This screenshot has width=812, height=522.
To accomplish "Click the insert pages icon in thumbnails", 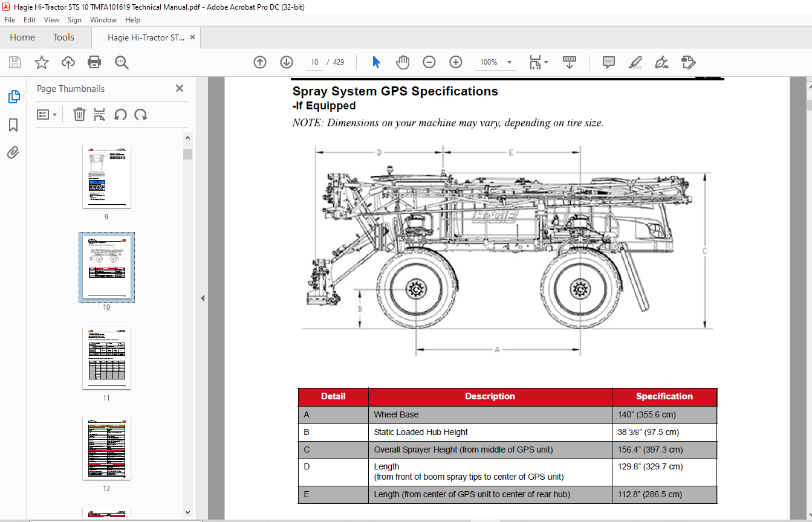I will point(100,114).
